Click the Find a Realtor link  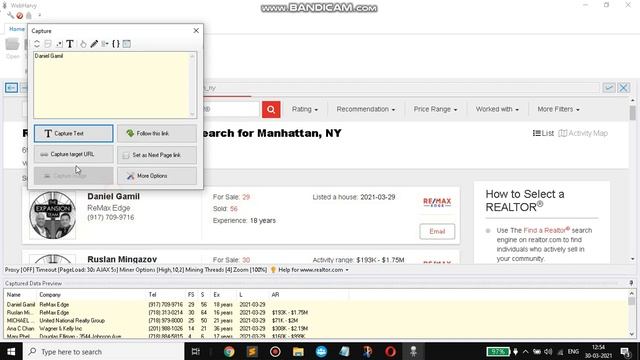click(x=547, y=230)
